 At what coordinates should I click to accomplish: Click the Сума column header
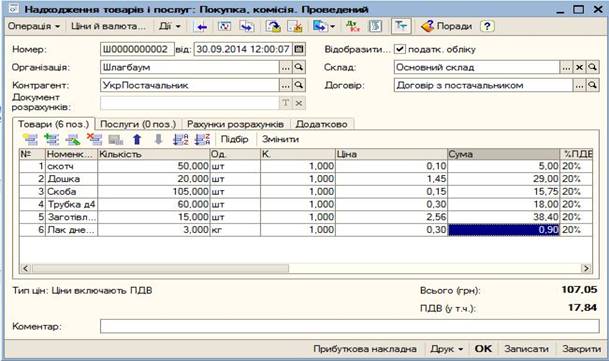click(503, 154)
